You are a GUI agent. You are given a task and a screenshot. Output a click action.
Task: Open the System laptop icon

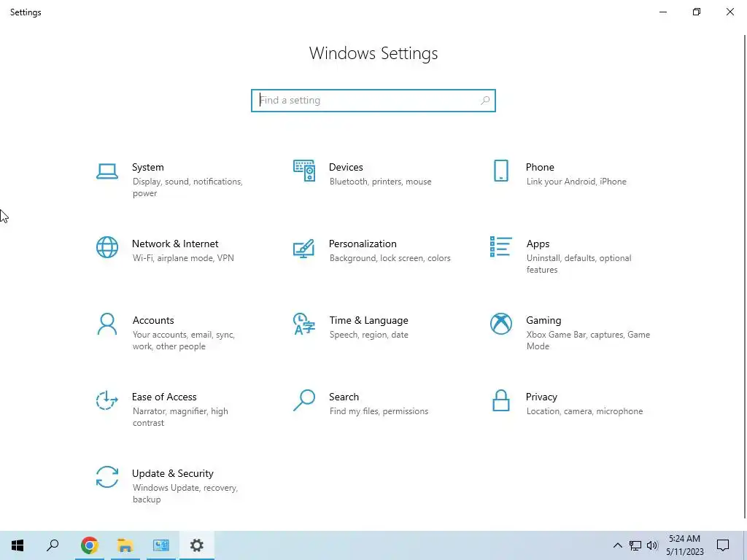(107, 171)
